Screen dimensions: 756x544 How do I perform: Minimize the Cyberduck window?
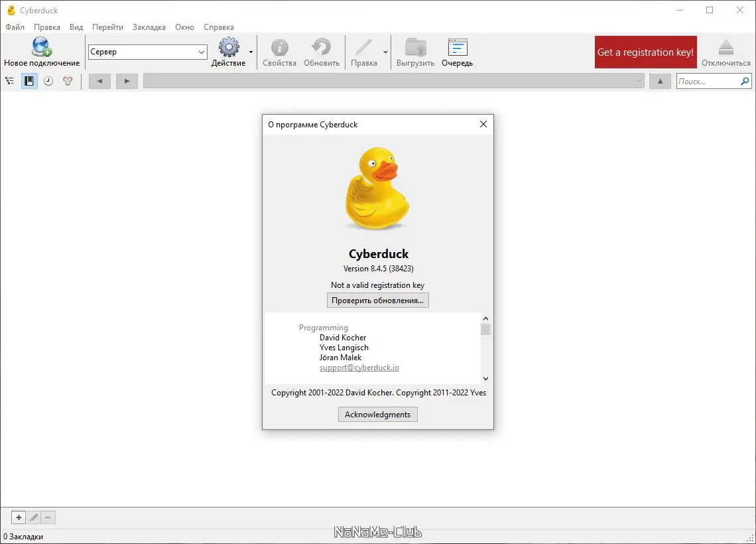click(680, 10)
